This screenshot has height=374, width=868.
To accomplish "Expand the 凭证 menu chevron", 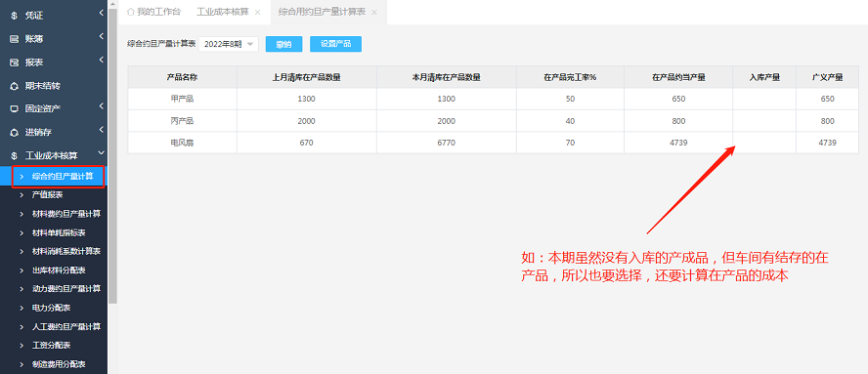I will (x=102, y=13).
